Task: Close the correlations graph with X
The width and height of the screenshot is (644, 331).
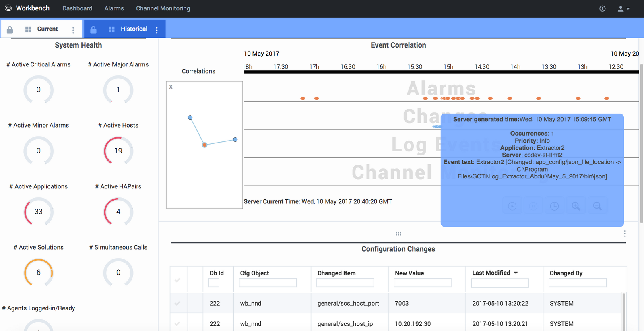Action: [171, 87]
